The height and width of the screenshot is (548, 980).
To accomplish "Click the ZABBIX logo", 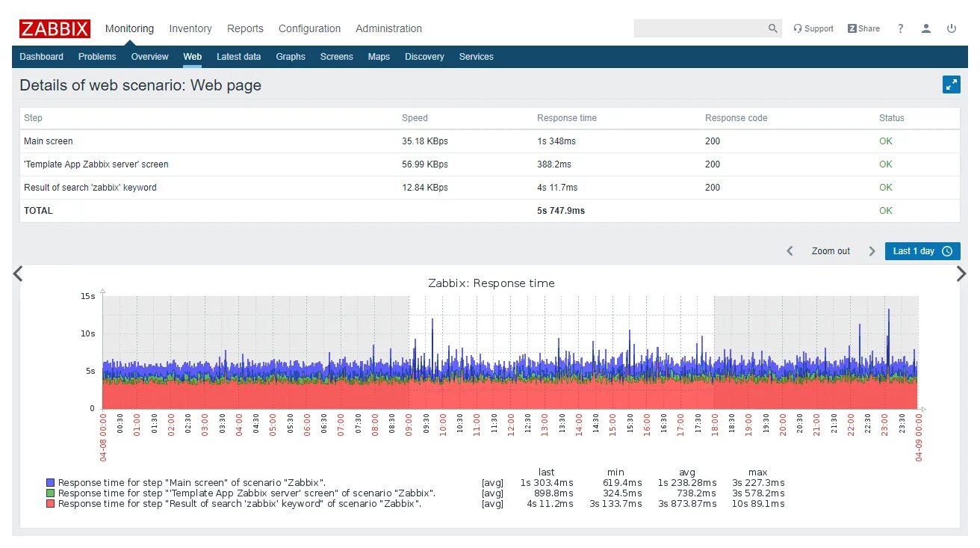I will (55, 28).
